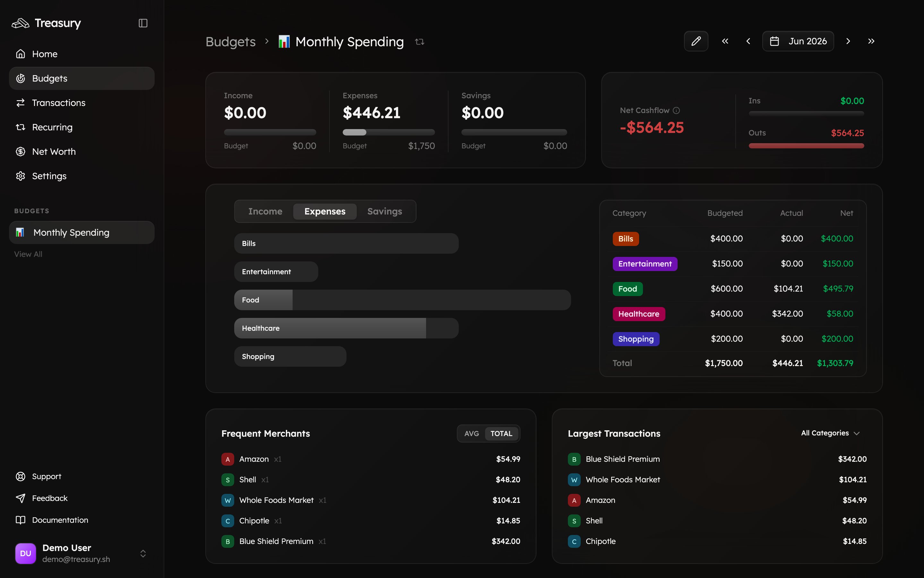
Task: Click the red Outs cashflow bar
Action: coord(806,146)
